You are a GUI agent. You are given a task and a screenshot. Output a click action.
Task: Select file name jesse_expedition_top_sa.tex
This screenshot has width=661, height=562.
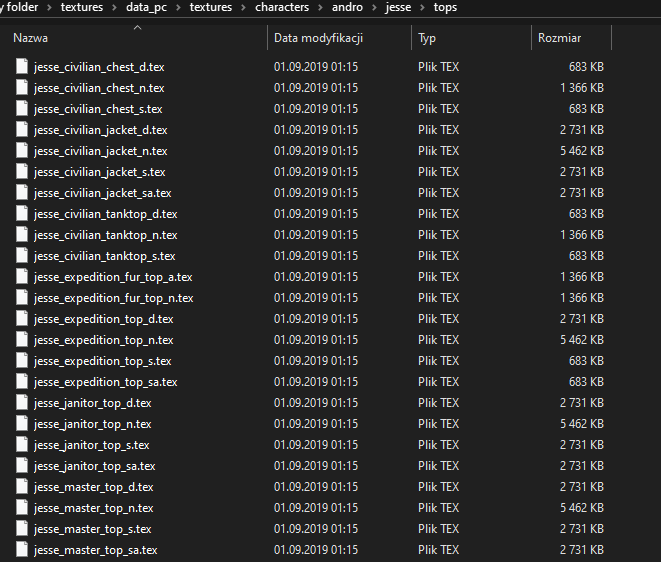click(105, 382)
